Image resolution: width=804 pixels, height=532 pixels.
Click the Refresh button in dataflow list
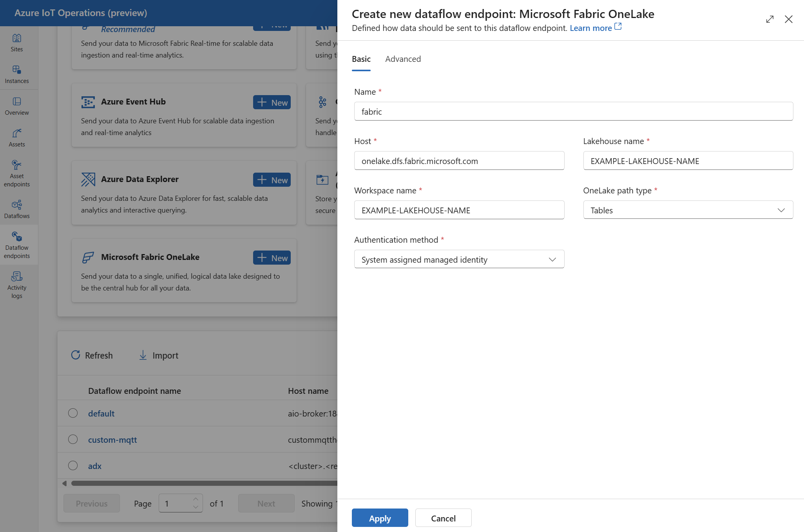[x=92, y=355]
